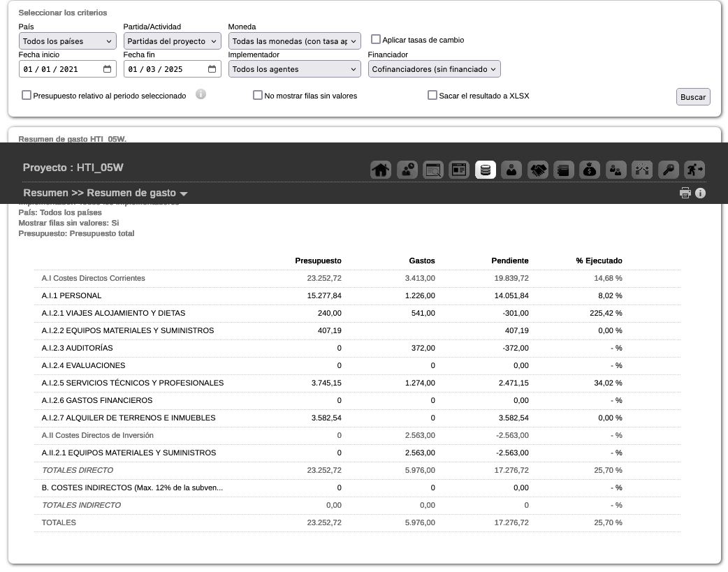Enable Aplicar tasas de cambio checkbox
The image size is (728, 572).
coord(376,40)
